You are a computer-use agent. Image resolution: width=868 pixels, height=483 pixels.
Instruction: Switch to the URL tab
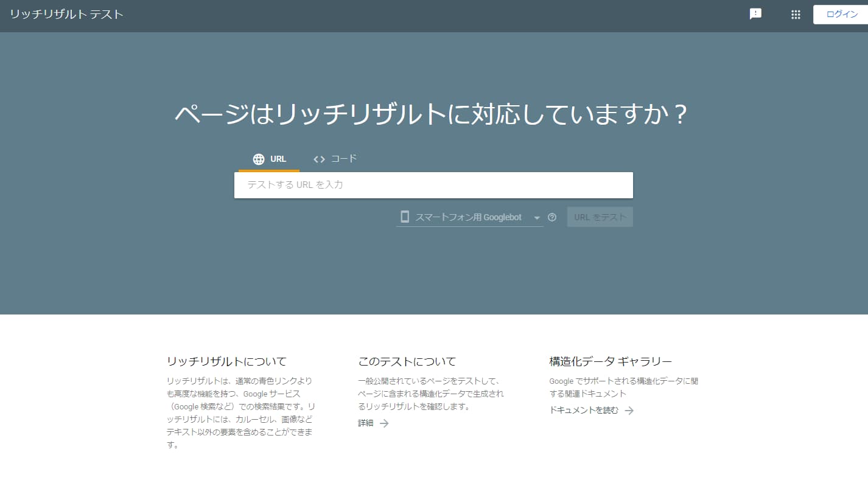click(269, 159)
